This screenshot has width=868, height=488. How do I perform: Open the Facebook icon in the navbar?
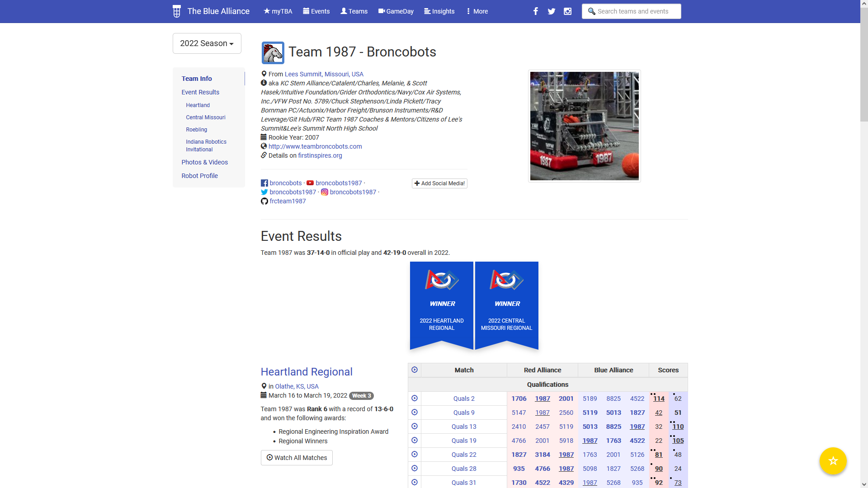click(536, 11)
